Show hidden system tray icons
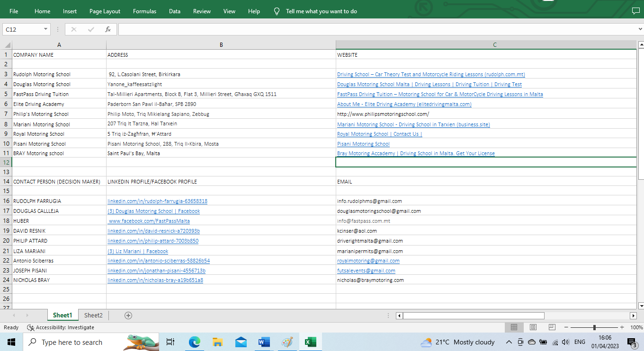 click(x=509, y=342)
